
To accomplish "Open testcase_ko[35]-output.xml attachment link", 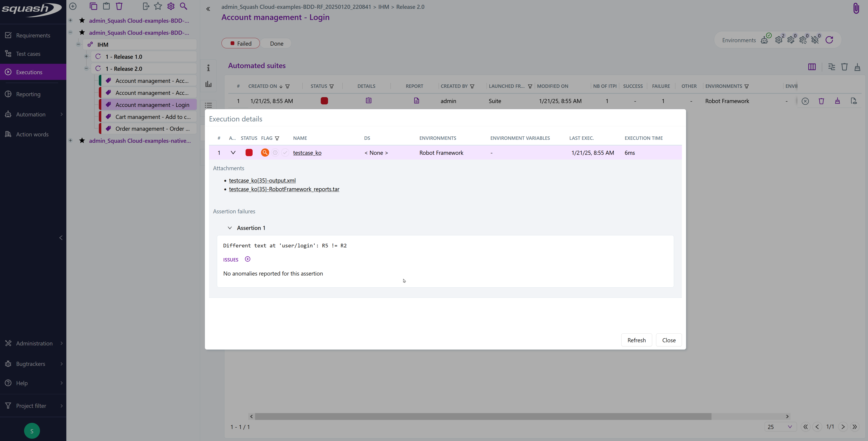I will [262, 180].
